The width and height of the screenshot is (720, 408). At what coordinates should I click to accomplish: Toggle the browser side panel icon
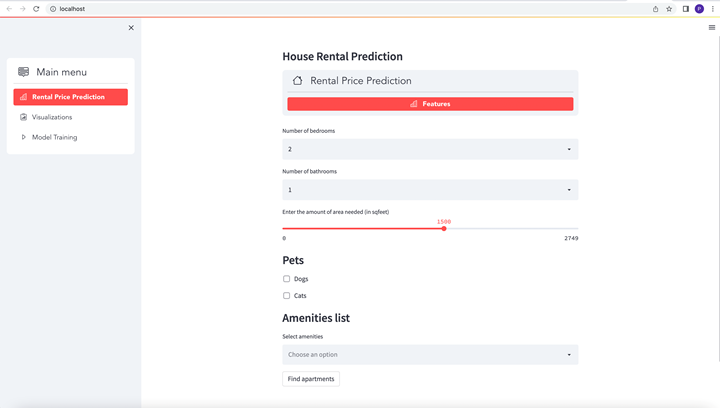pyautogui.click(x=685, y=8)
